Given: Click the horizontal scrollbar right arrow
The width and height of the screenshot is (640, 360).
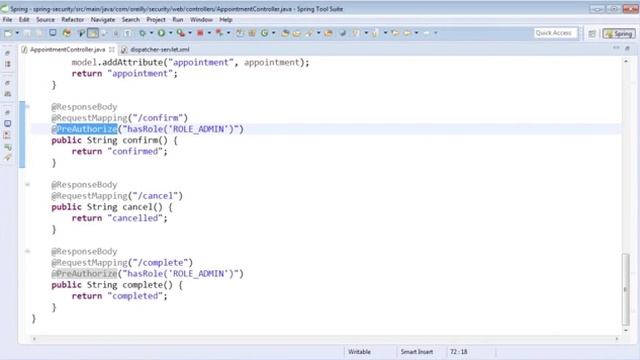Looking at the screenshot, I should (x=617, y=339).
